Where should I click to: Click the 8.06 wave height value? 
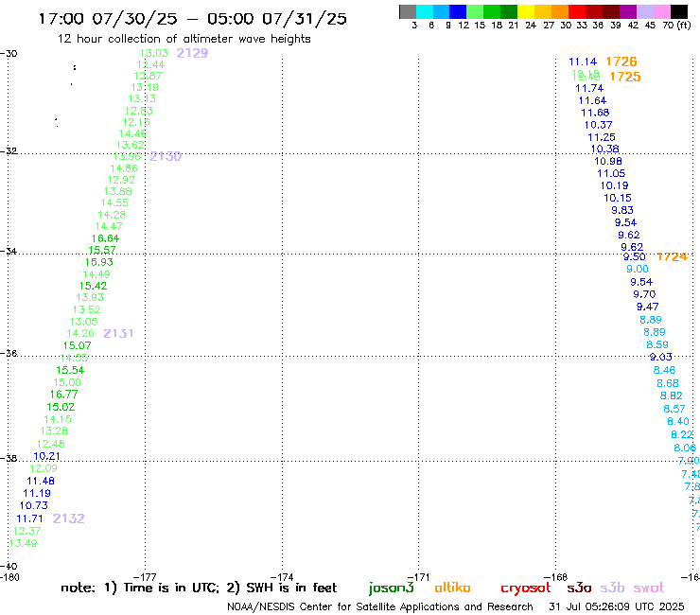[x=685, y=448]
